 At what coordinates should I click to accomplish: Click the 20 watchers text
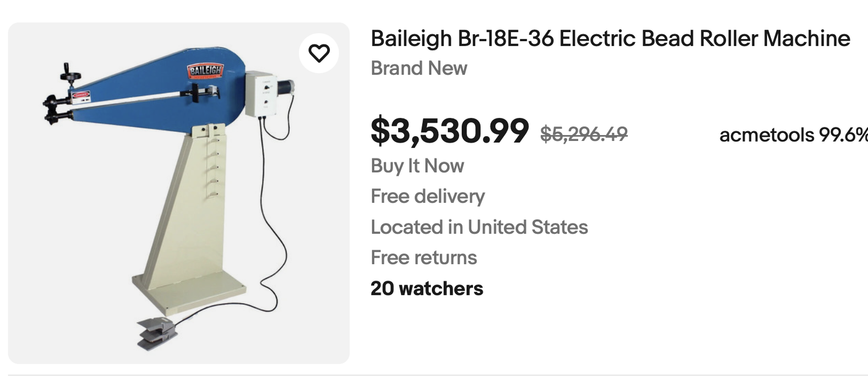tap(426, 288)
